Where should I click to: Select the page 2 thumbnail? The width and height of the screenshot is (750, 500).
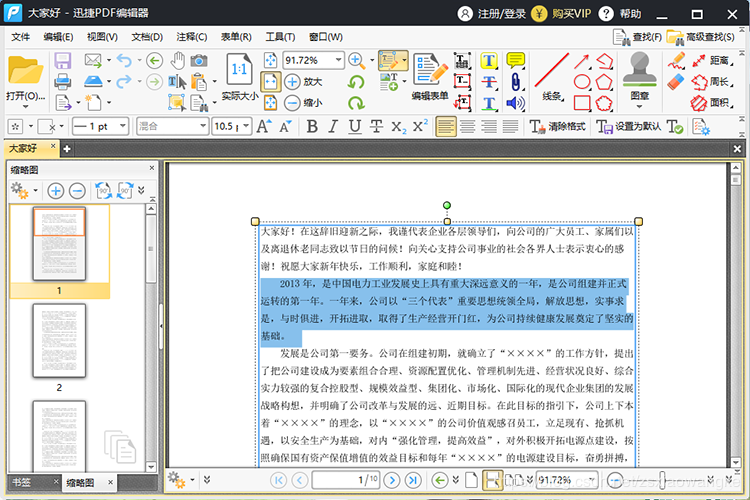[x=59, y=340]
